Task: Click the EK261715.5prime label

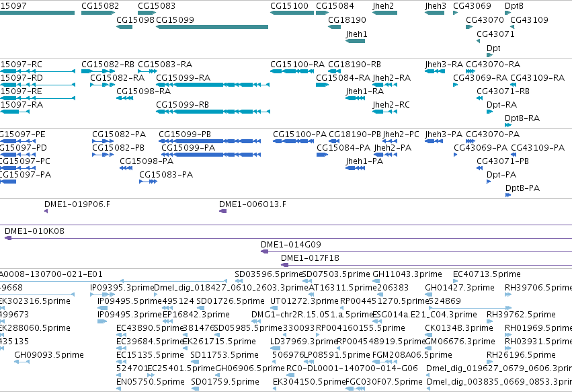Action: pos(219,342)
